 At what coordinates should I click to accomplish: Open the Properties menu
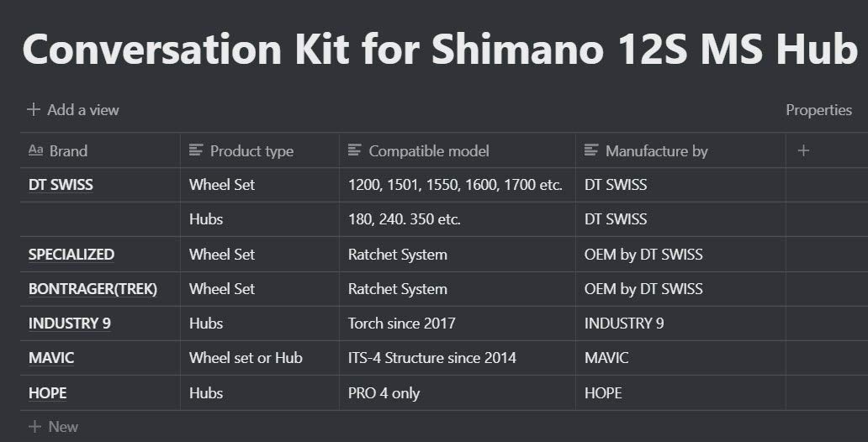818,110
